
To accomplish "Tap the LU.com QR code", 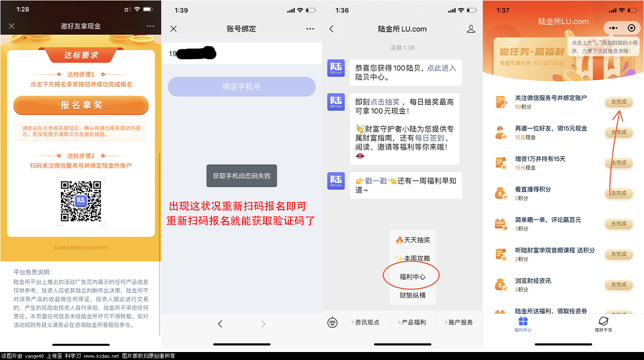I will click(81, 201).
